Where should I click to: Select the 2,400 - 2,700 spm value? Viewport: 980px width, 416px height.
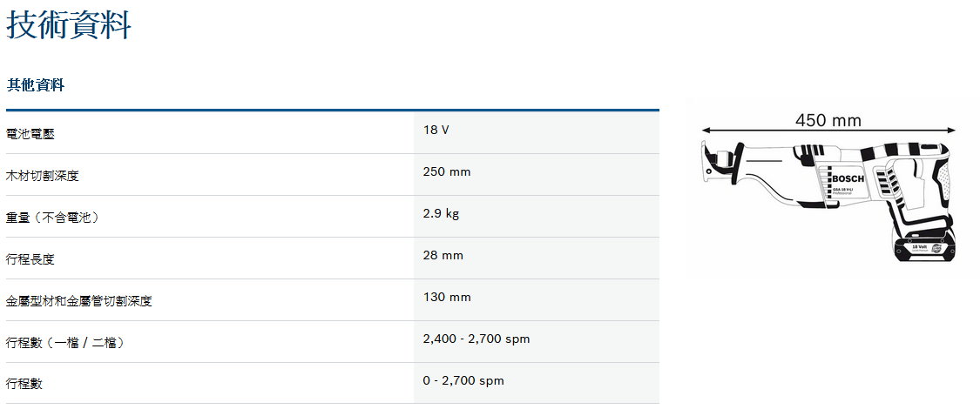click(476, 339)
